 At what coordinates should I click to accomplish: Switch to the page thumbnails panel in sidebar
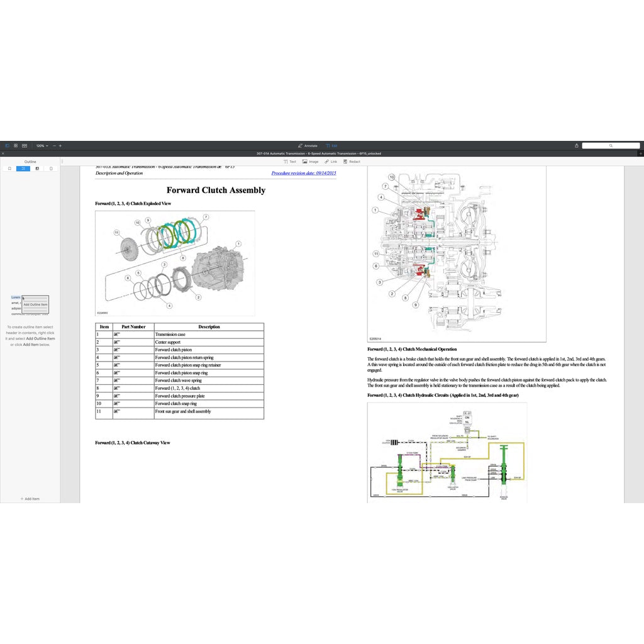tap(51, 169)
